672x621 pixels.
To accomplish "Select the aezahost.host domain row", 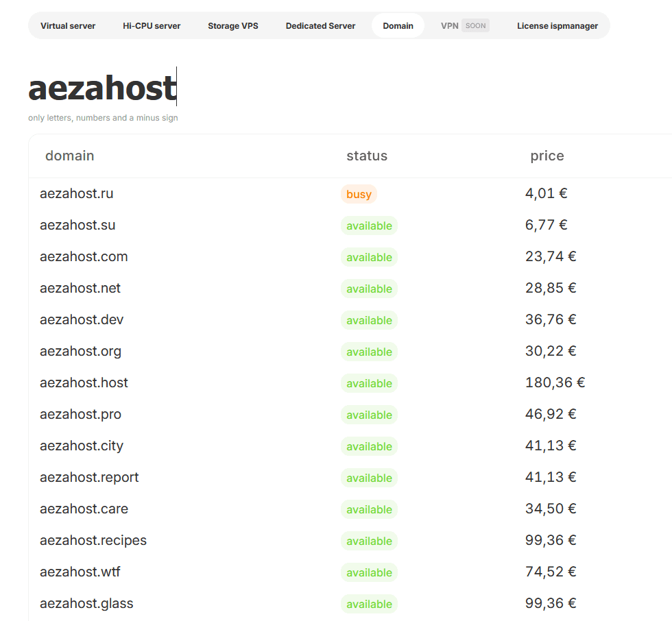I will pyautogui.click(x=84, y=383).
